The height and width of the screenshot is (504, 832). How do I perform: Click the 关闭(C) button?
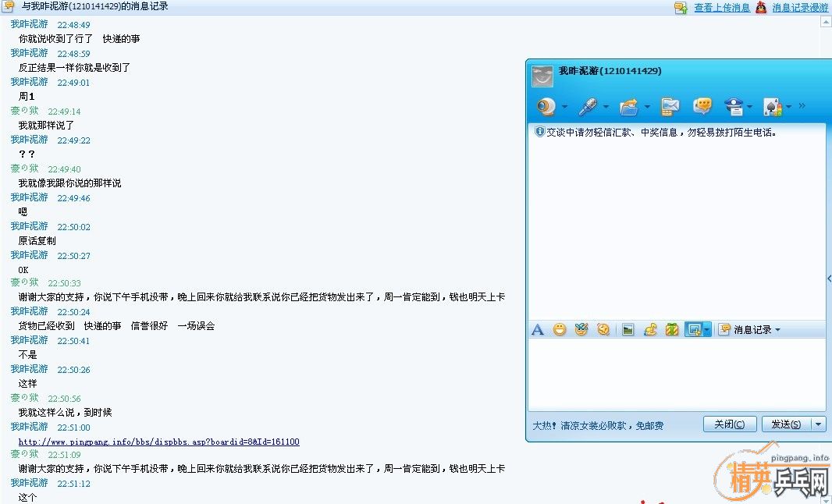(x=730, y=424)
